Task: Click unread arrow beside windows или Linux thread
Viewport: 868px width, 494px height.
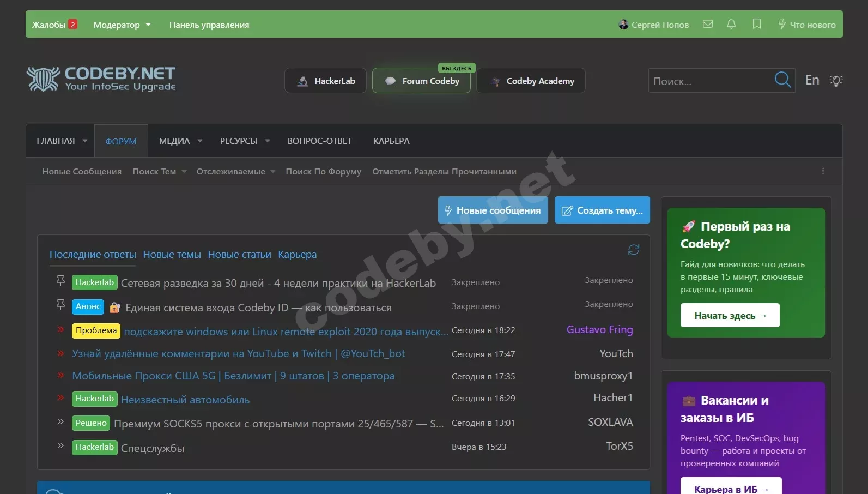Action: coord(60,329)
